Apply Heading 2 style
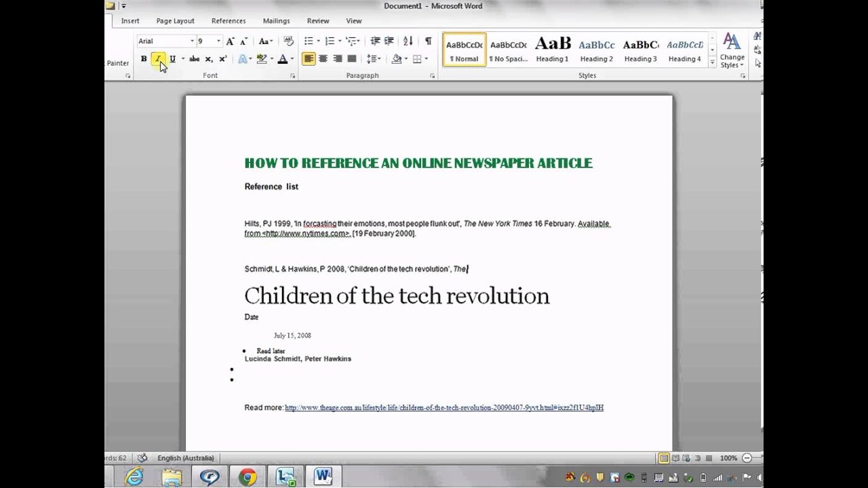Screen dimensions: 868x488 (x=597, y=50)
